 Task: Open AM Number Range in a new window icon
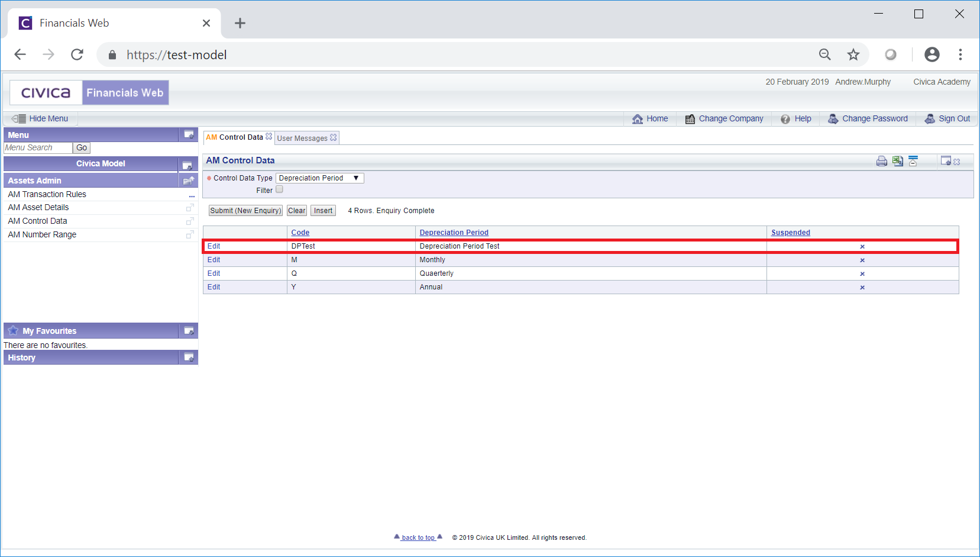pyautogui.click(x=190, y=235)
